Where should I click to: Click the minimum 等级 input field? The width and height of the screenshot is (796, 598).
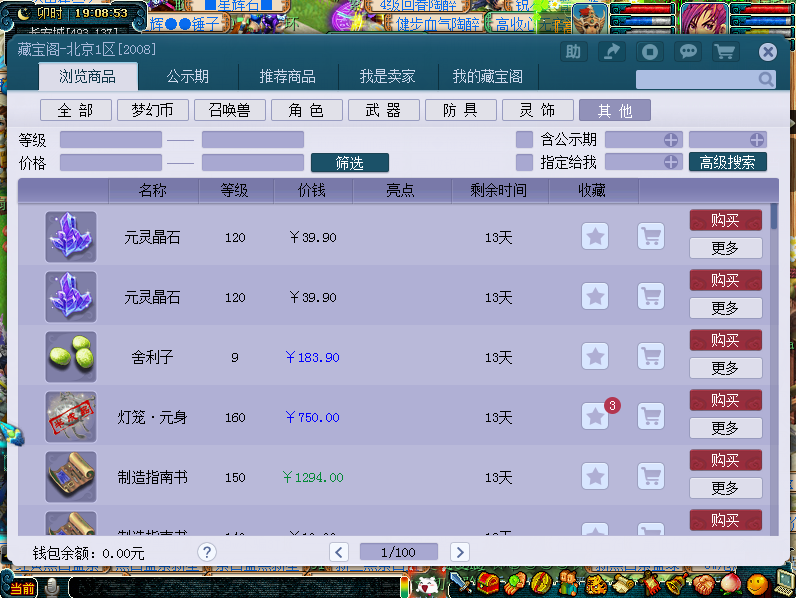[x=111, y=140]
